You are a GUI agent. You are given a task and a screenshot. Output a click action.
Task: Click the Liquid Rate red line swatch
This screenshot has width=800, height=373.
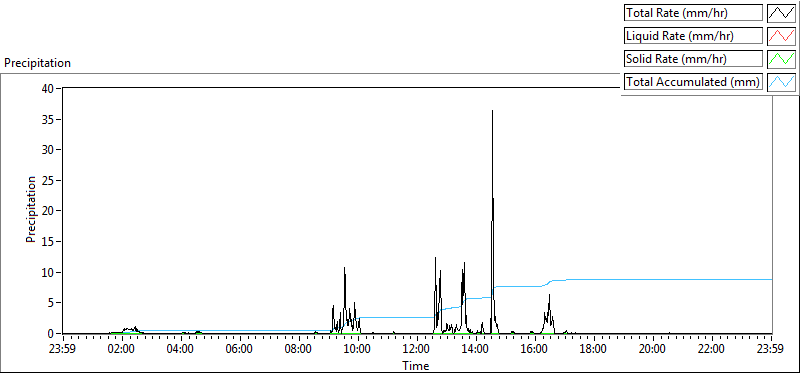pyautogui.click(x=782, y=36)
